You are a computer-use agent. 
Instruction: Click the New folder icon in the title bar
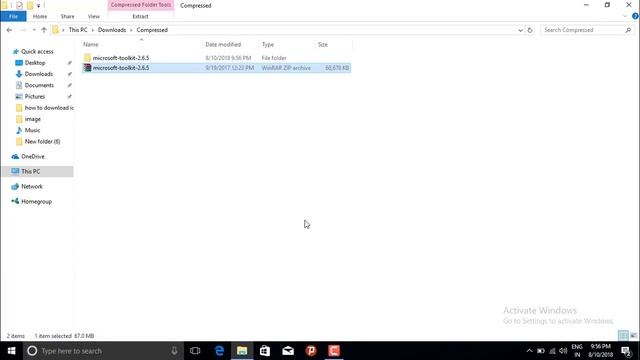pos(30,5)
